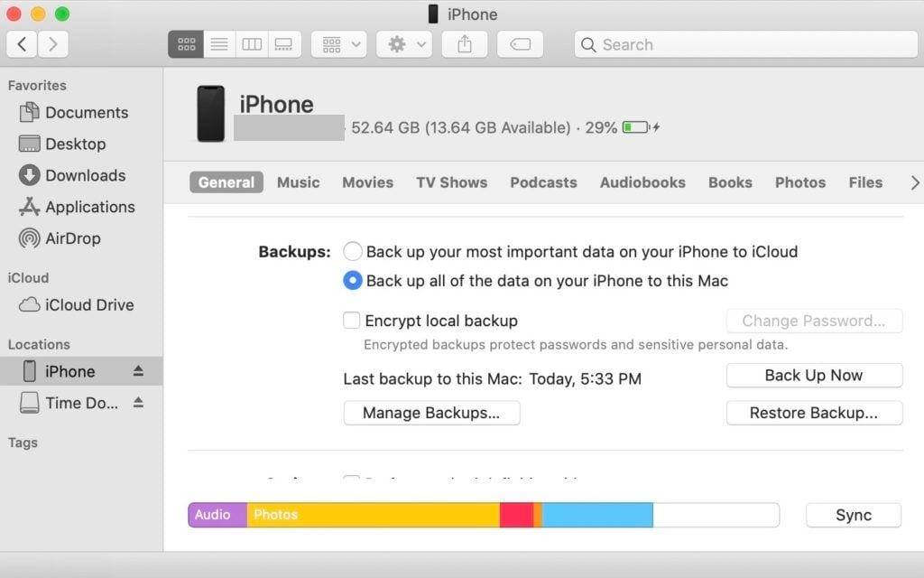
Task: Select back up to iCloud radio option
Action: click(x=353, y=251)
